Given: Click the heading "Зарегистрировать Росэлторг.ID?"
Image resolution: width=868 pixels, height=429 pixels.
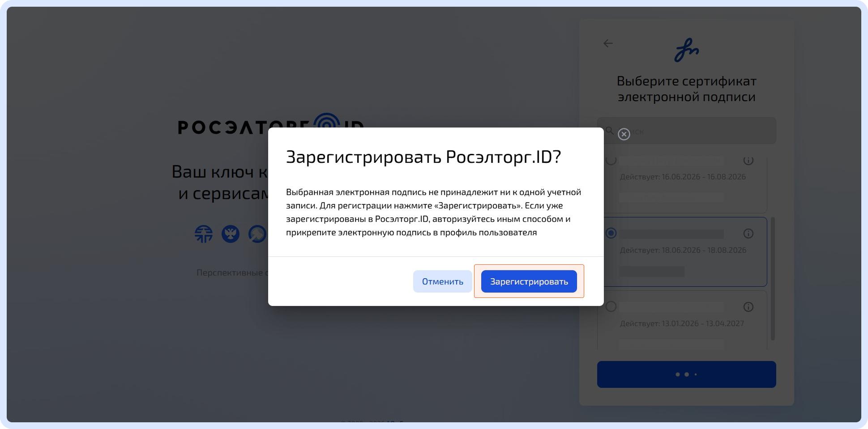Looking at the screenshot, I should coord(423,157).
